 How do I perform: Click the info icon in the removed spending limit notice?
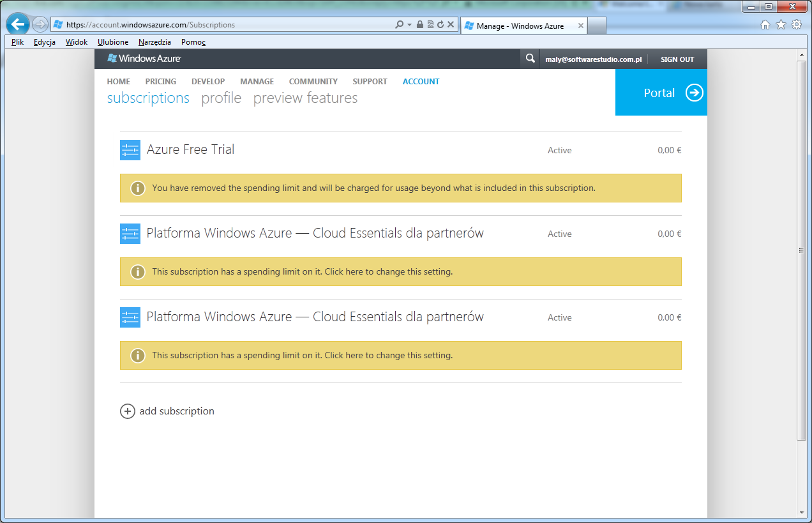click(x=138, y=188)
